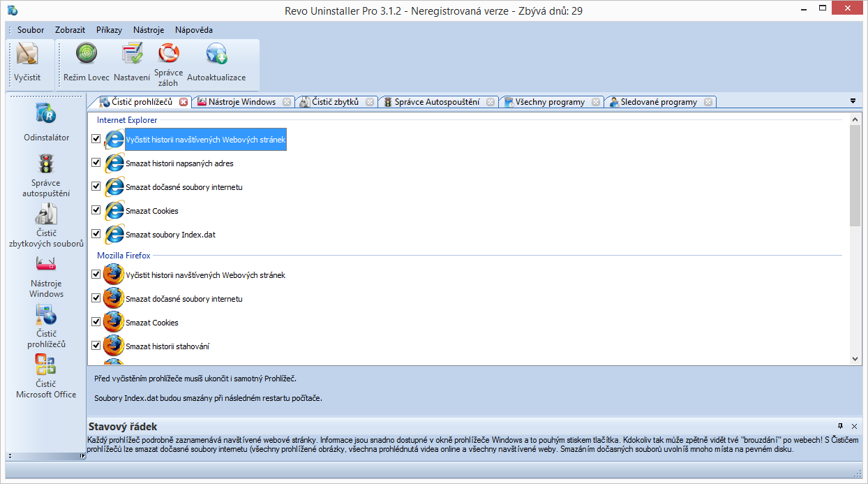Uncheck Smazat historii napsaných adres

96,163
